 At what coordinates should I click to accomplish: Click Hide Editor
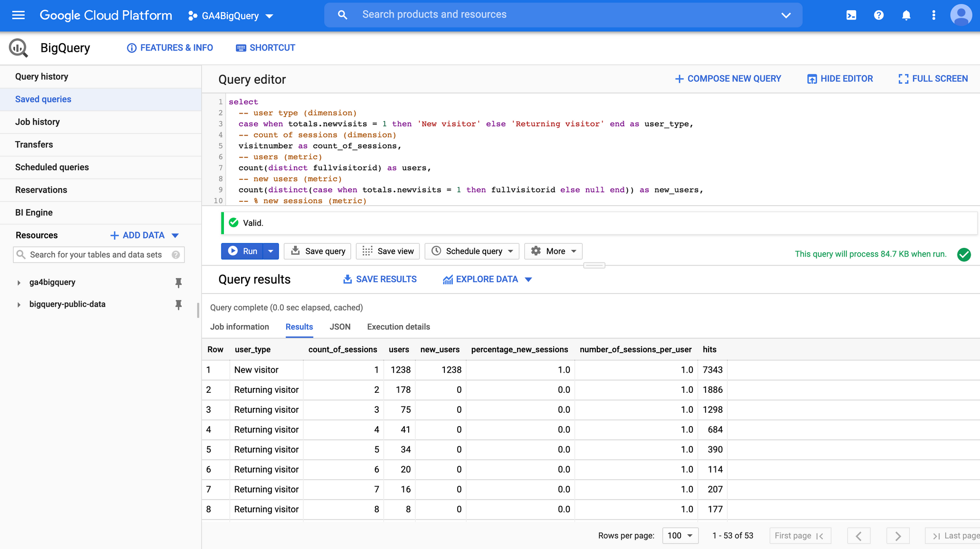coord(840,79)
